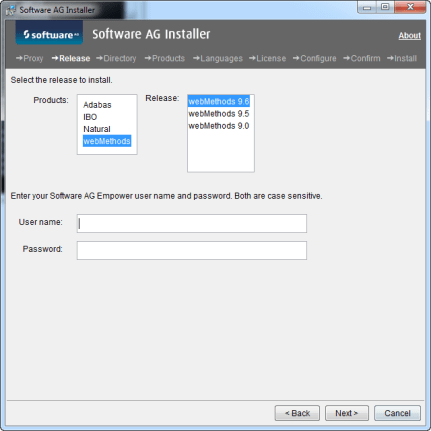The width and height of the screenshot is (431, 431).
Task: Open the Products step in wizard header
Action: (x=165, y=58)
